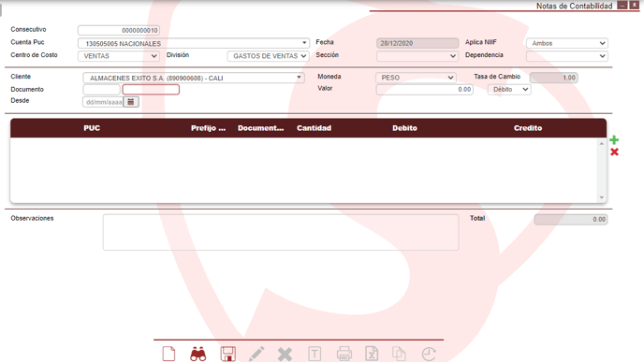This screenshot has width=644, height=362.
Task: Delete record using the gray X icon
Action: pyautogui.click(x=285, y=354)
